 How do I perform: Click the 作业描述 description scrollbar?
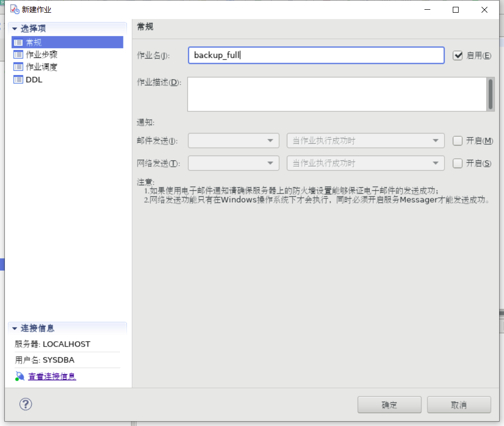pyautogui.click(x=490, y=94)
